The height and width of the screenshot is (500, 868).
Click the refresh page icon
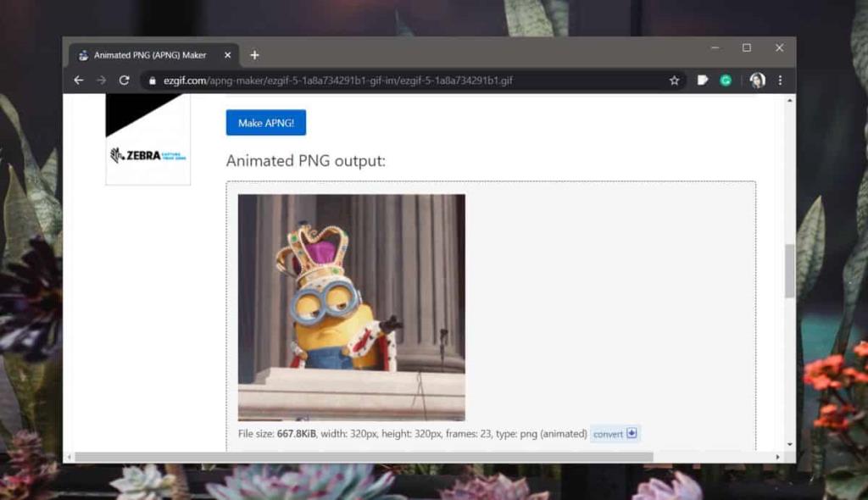125,80
